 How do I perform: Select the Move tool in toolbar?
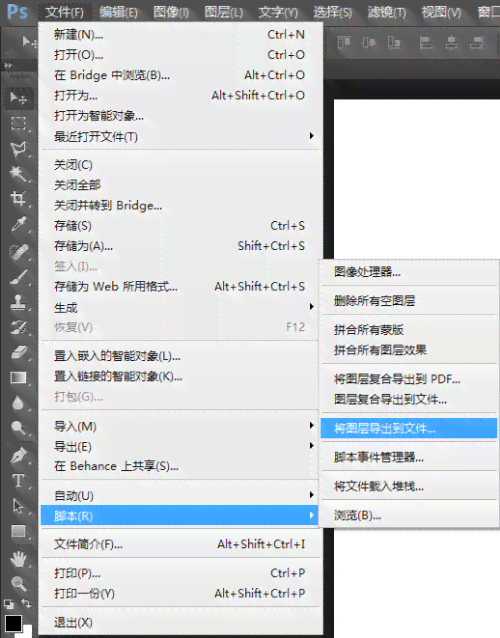pos(18,98)
